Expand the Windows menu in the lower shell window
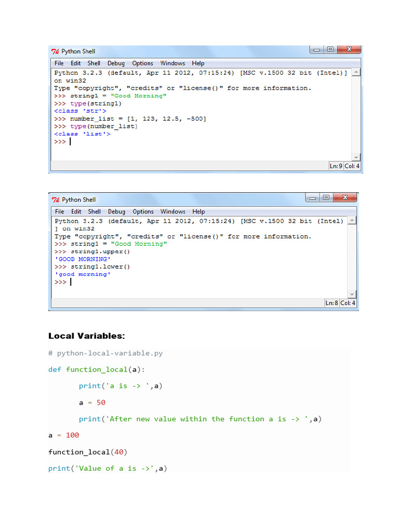Screen dimensions: 399x532 (x=172, y=211)
